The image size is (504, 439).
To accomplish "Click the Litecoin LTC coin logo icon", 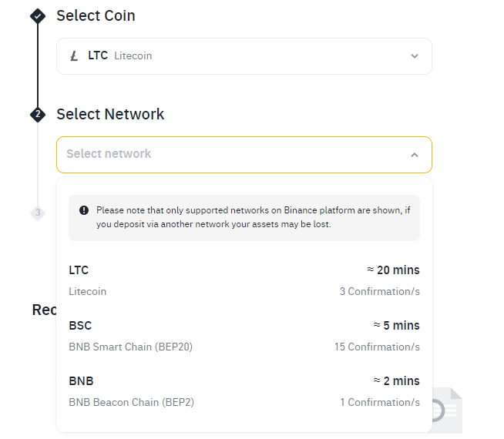I will click(x=74, y=56).
